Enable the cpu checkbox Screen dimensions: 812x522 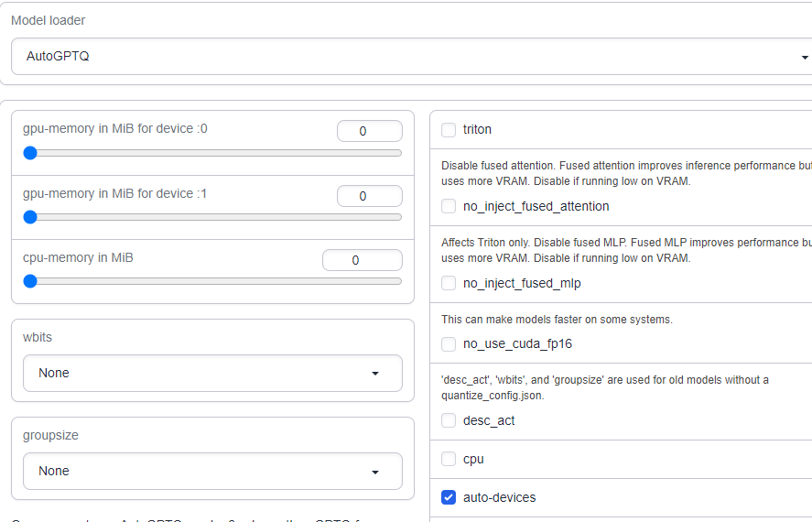tap(449, 459)
